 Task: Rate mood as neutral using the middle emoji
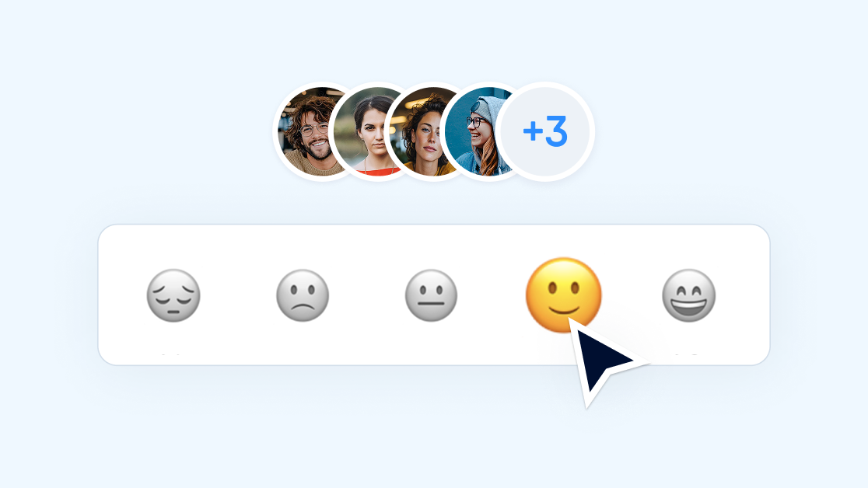pyautogui.click(x=431, y=295)
